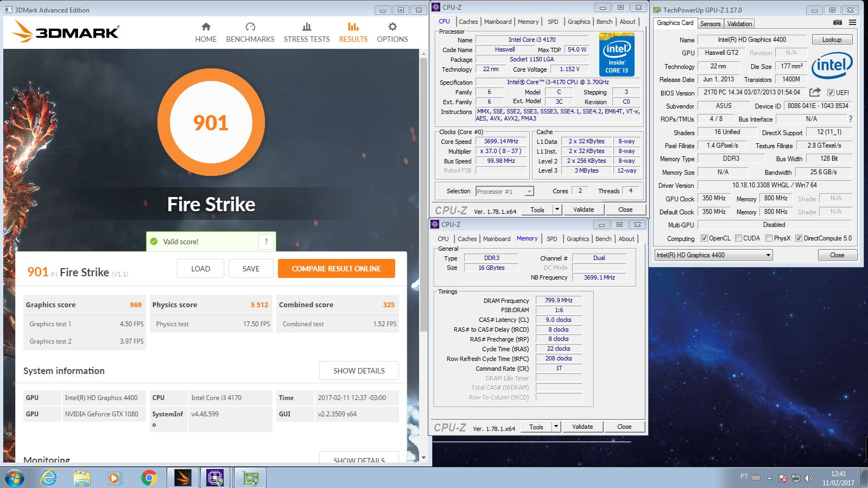Click COMPARE RESULT ONLINE button
The height and width of the screenshot is (488, 868).
pos(336,269)
